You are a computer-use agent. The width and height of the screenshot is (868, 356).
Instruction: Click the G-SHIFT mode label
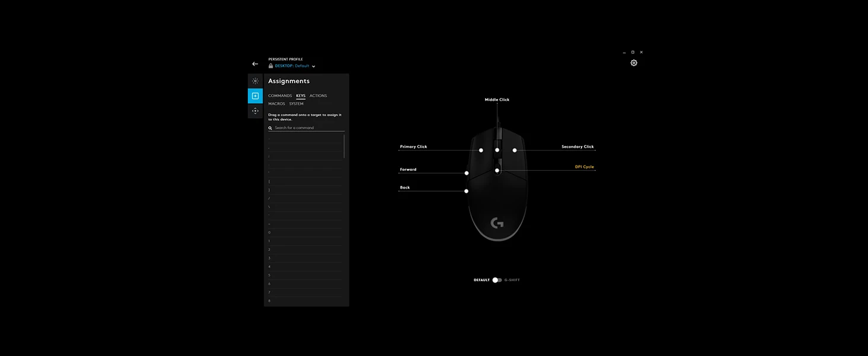click(512, 280)
